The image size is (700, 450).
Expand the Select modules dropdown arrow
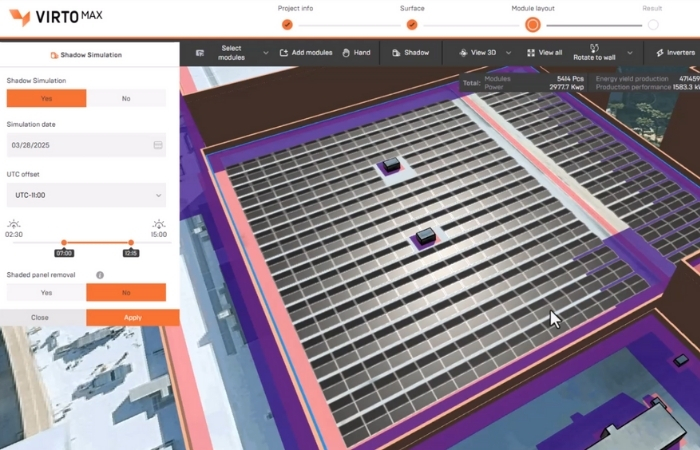(265, 52)
